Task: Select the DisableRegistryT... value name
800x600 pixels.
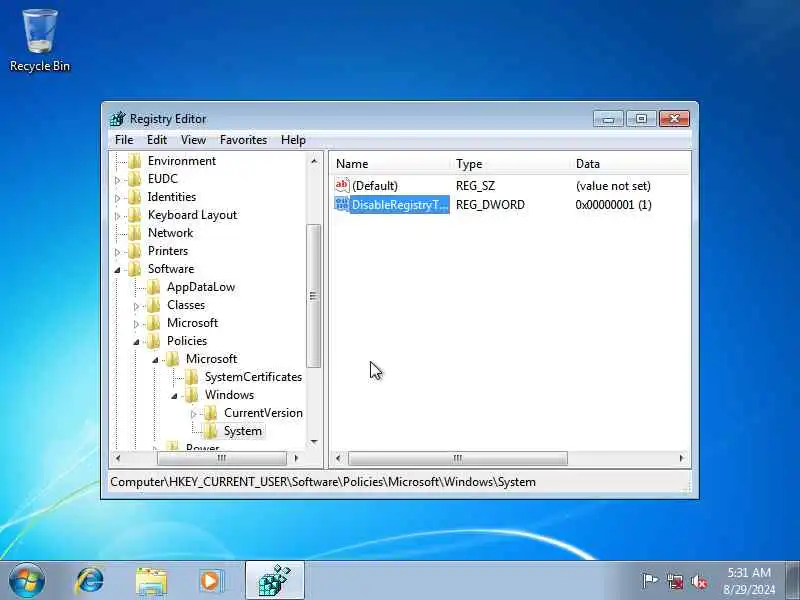Action: tap(399, 205)
